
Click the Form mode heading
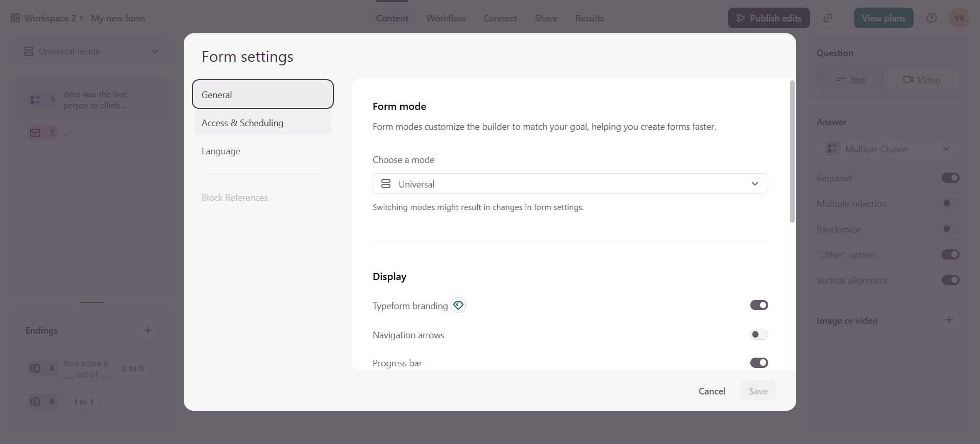point(399,106)
